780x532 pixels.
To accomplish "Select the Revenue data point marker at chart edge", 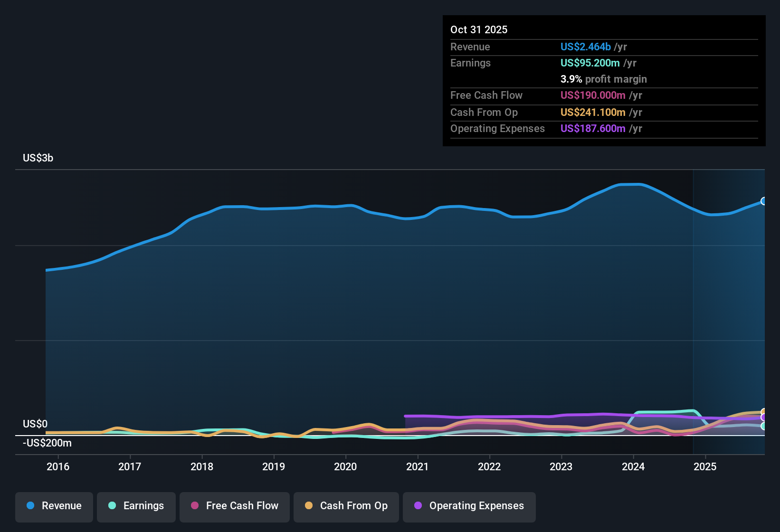I will (x=764, y=202).
